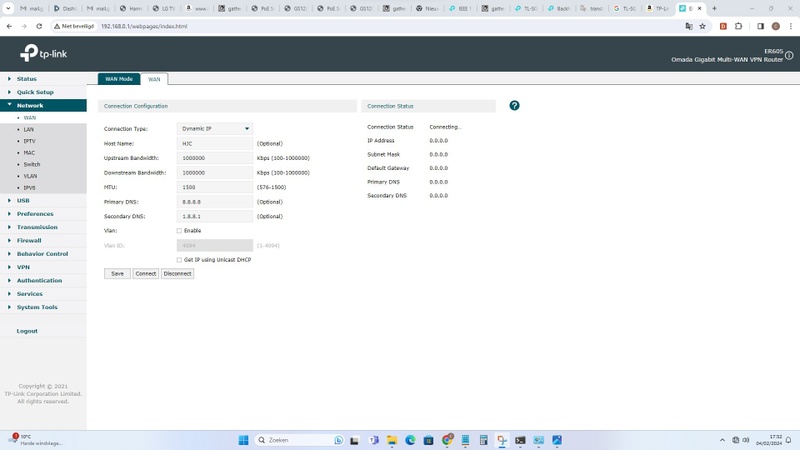Click the tp-link logo
This screenshot has width=800, height=450.
tap(43, 53)
